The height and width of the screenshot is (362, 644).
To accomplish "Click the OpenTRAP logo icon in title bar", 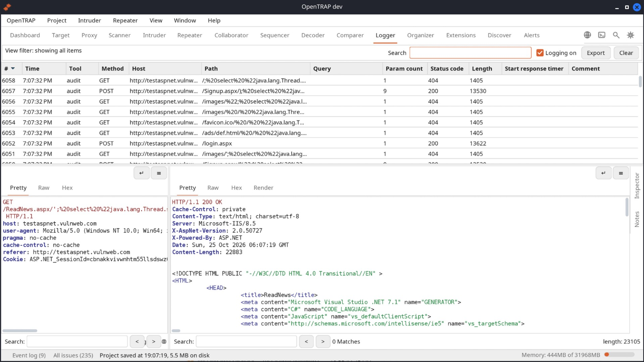I will pyautogui.click(x=7, y=7).
